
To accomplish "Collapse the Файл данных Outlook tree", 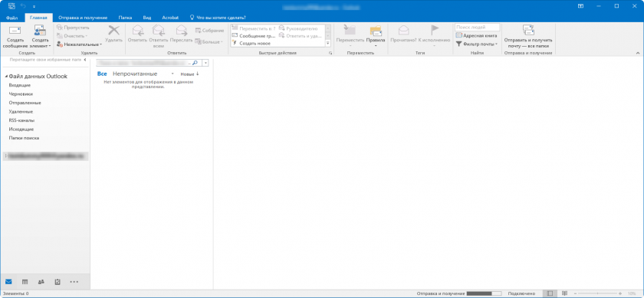I will tap(6, 77).
